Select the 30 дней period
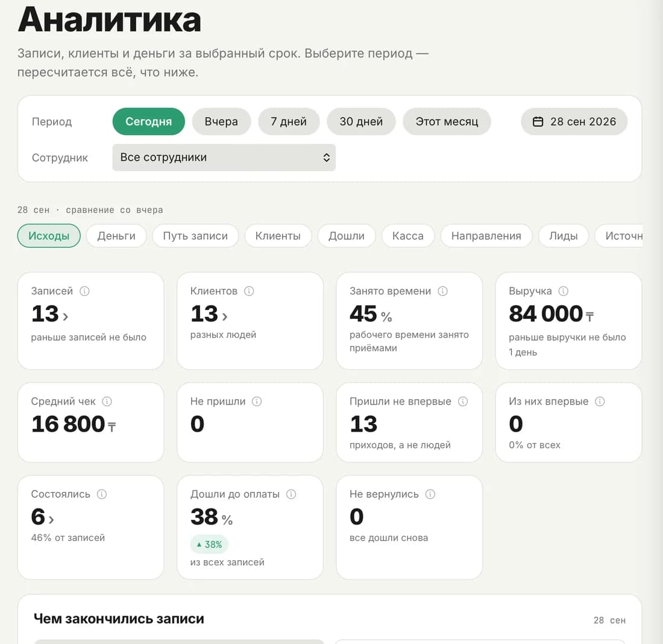 pyautogui.click(x=361, y=122)
